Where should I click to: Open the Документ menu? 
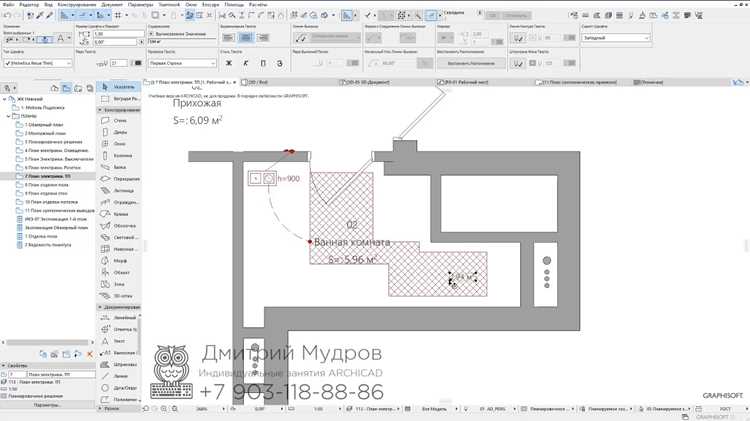112,4
